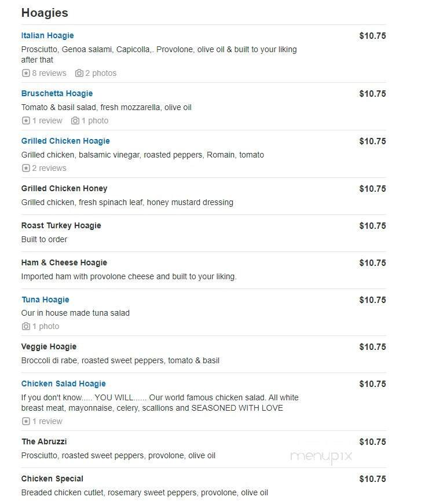
Task: Click the camera icon beside 2 photos
Action: point(79,73)
